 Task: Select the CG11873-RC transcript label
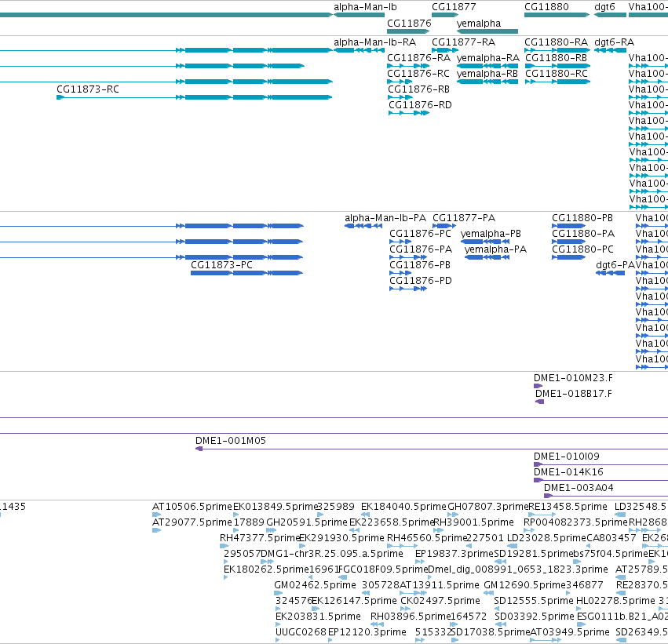pos(88,89)
